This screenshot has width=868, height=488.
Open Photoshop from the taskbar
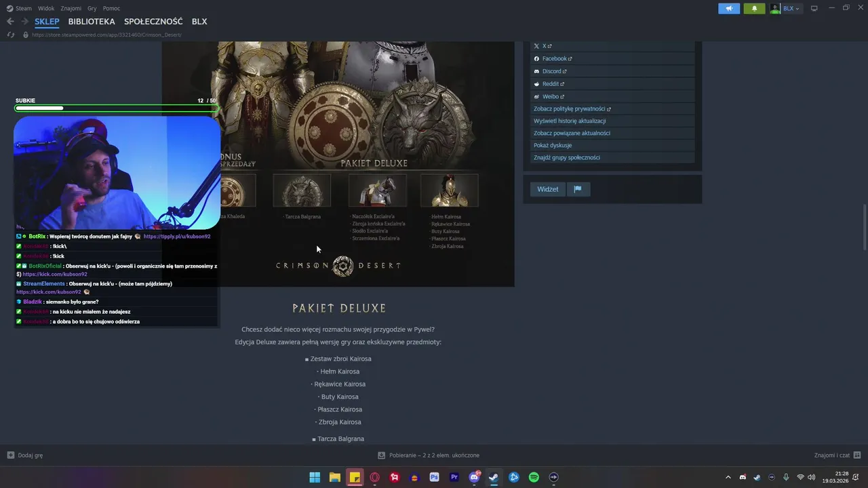[435, 477]
